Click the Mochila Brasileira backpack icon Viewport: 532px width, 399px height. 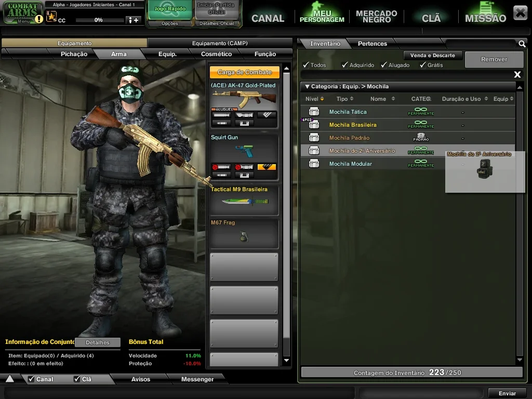pos(314,125)
